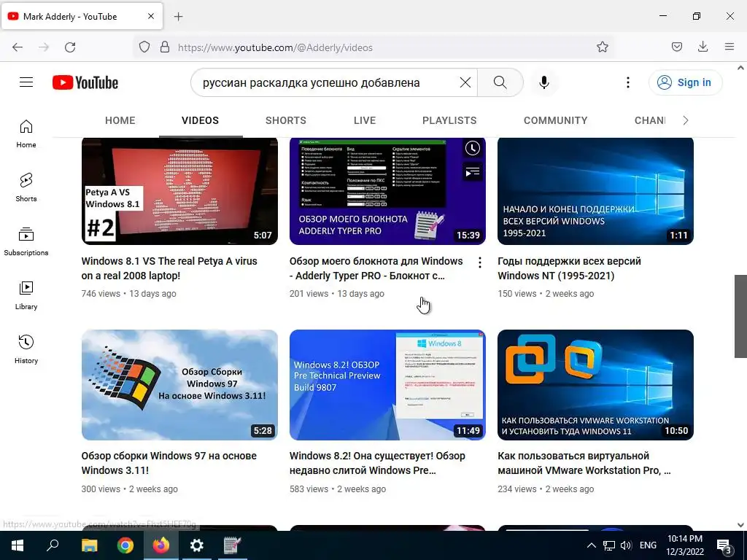Select the VIDEOS channel tab
Screen dimensions: 747x560
(x=200, y=120)
